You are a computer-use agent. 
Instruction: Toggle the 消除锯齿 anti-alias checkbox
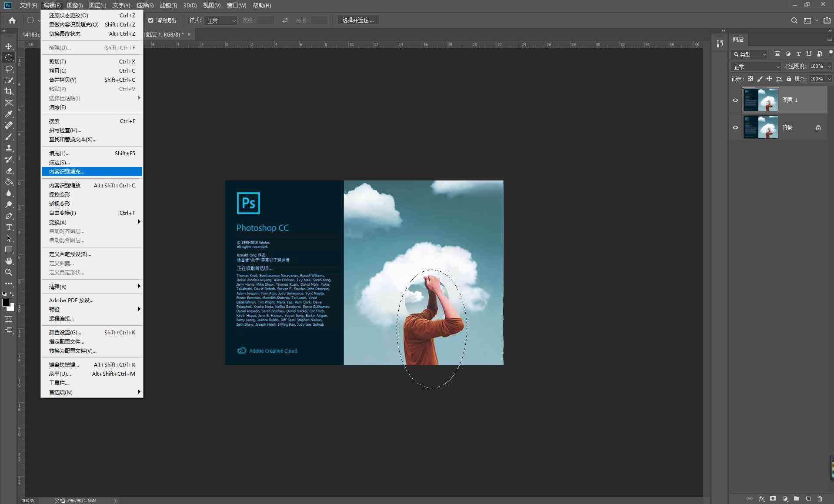click(151, 20)
